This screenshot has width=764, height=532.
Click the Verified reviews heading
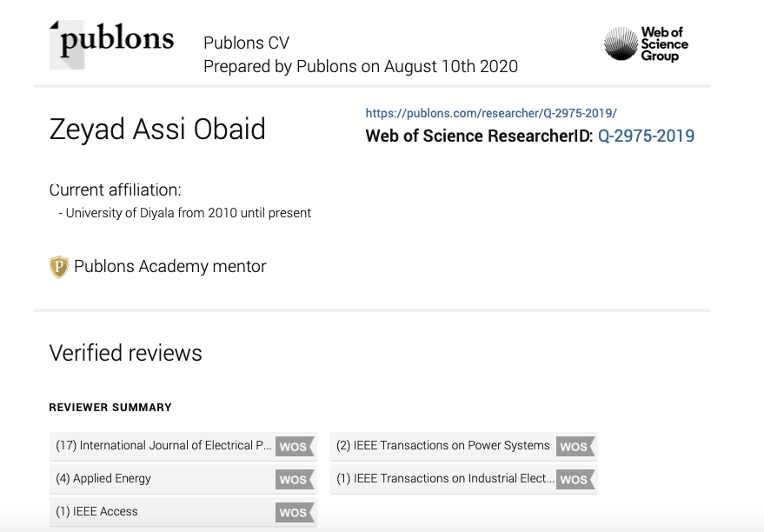(126, 353)
